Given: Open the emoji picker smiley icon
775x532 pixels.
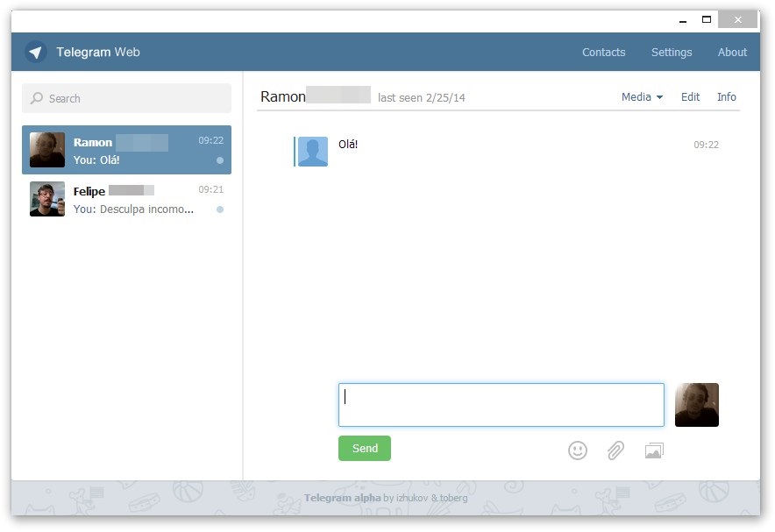Looking at the screenshot, I should click(x=577, y=450).
